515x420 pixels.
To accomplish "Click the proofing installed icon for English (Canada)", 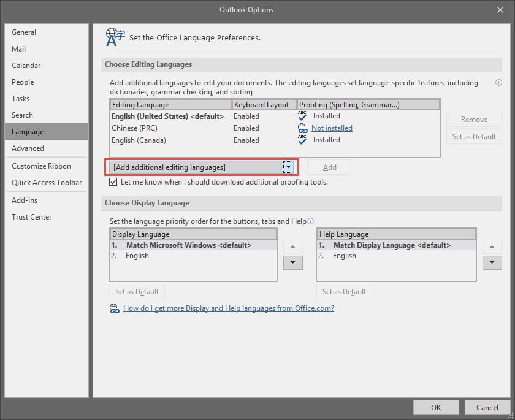I will pos(302,140).
